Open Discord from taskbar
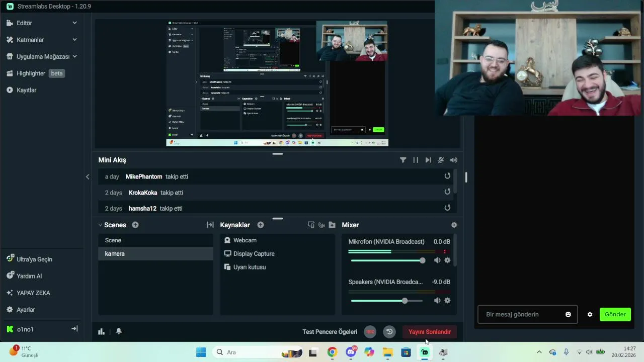The width and height of the screenshot is (644, 362). (351, 352)
